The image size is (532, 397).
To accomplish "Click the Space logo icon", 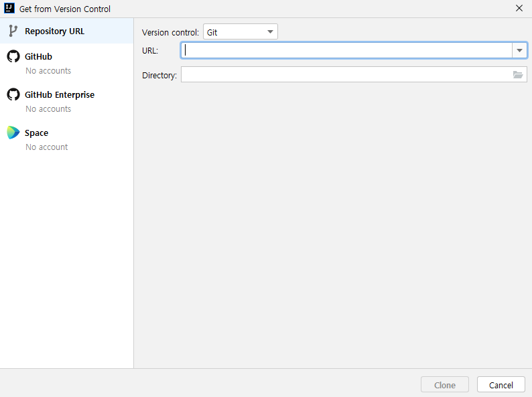I will pyautogui.click(x=13, y=133).
